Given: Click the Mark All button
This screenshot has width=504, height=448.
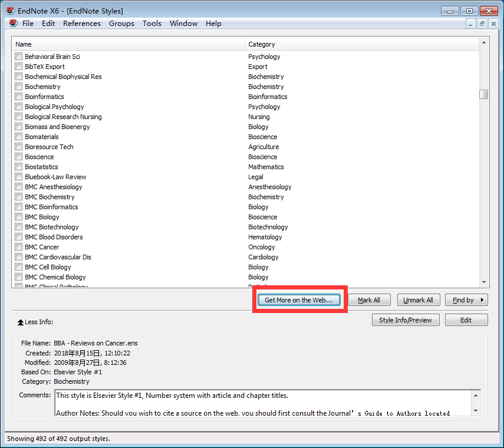Looking at the screenshot, I should tap(369, 300).
